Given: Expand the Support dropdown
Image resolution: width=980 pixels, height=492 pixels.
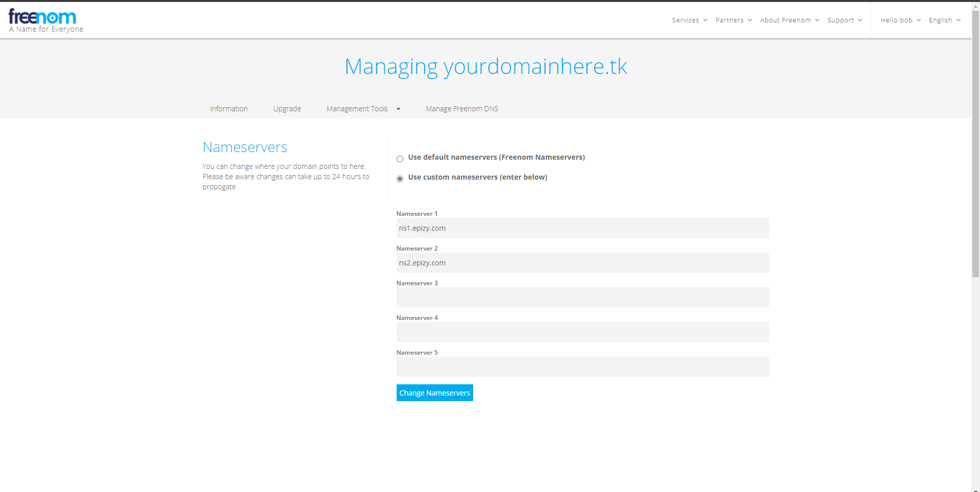Looking at the screenshot, I should tap(845, 20).
